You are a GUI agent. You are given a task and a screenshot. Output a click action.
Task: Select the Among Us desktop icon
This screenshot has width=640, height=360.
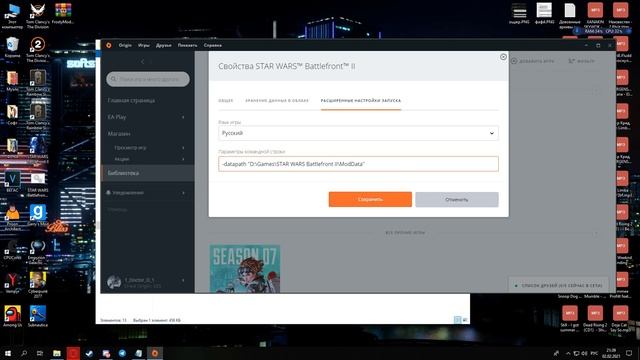point(12,316)
